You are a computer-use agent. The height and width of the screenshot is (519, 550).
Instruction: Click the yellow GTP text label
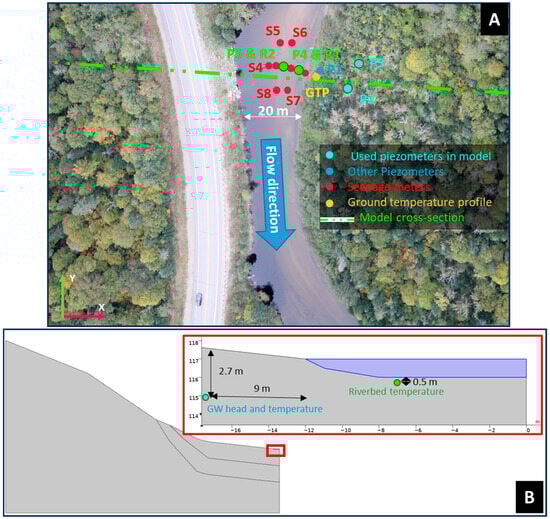(x=317, y=93)
